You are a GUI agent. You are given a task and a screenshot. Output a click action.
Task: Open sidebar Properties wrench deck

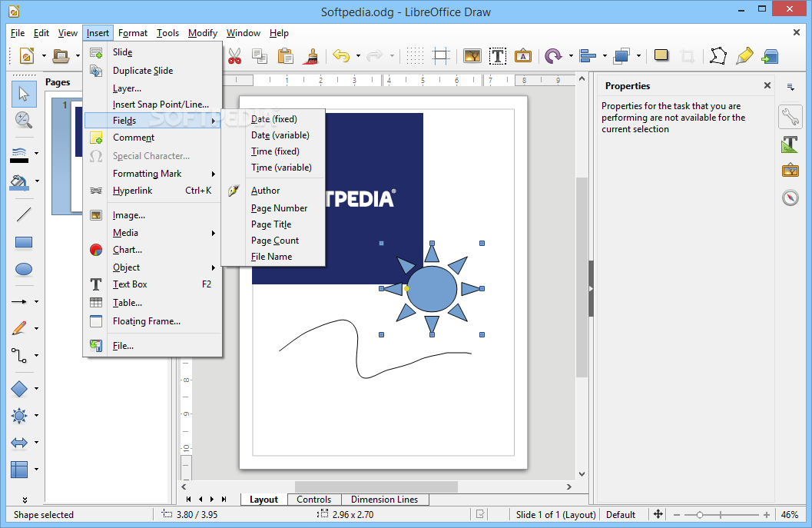click(x=790, y=117)
